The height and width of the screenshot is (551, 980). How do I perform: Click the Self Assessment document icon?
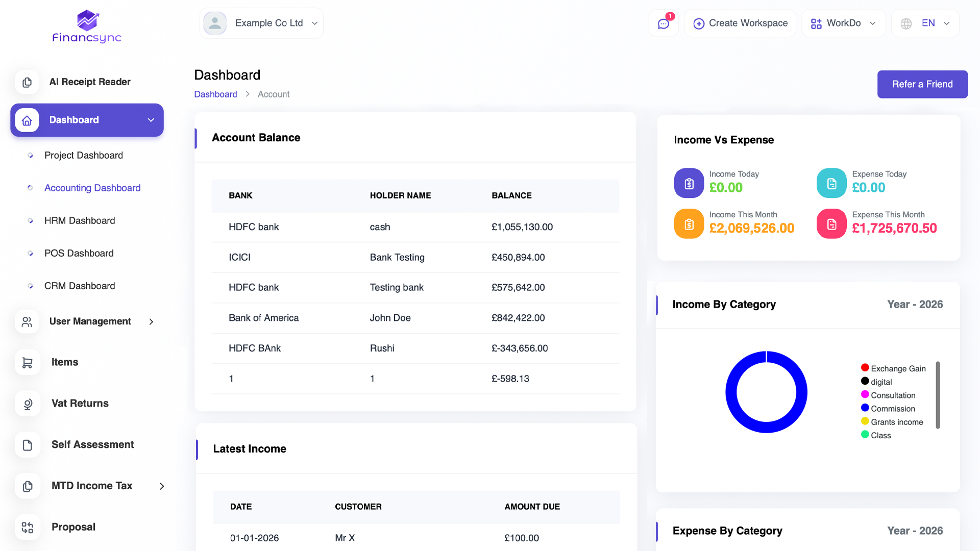[x=27, y=445]
